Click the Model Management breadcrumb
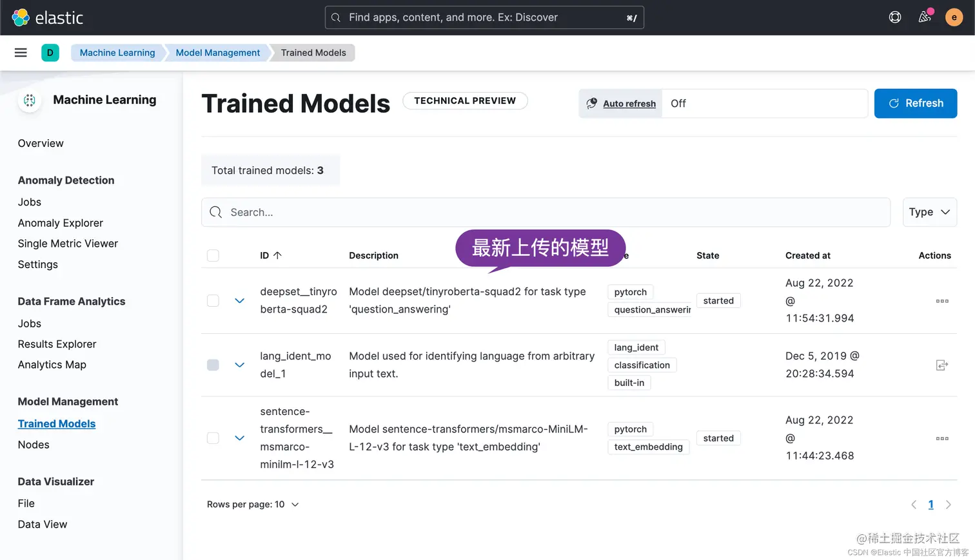The image size is (975, 560). (x=218, y=53)
